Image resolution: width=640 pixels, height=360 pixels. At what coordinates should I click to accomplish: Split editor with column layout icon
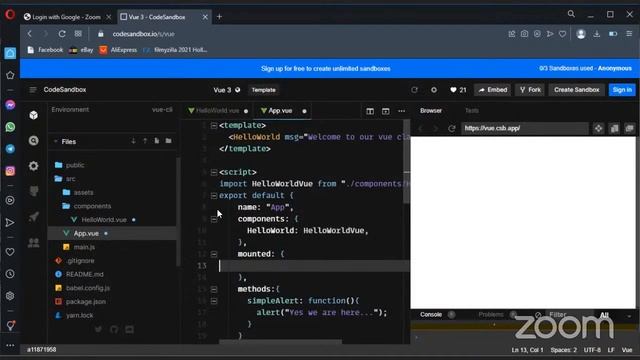(x=370, y=111)
